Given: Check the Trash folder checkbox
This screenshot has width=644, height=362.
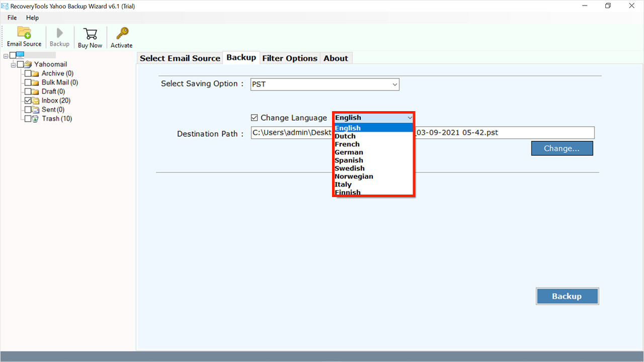Looking at the screenshot, I should point(28,119).
